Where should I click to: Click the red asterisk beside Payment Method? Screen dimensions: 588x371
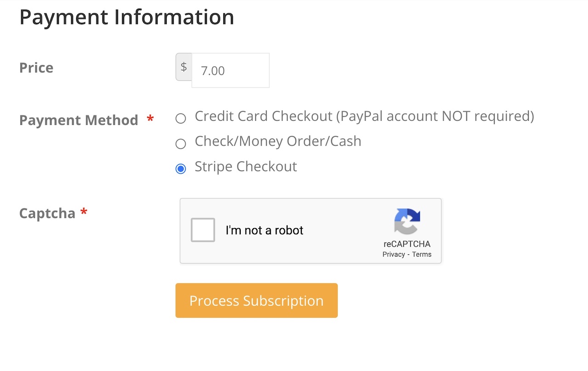tap(150, 120)
